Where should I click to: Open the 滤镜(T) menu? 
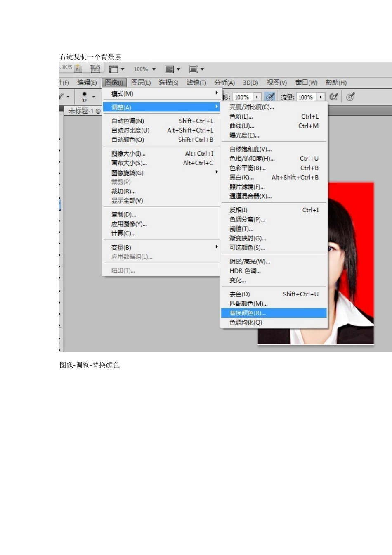point(196,83)
